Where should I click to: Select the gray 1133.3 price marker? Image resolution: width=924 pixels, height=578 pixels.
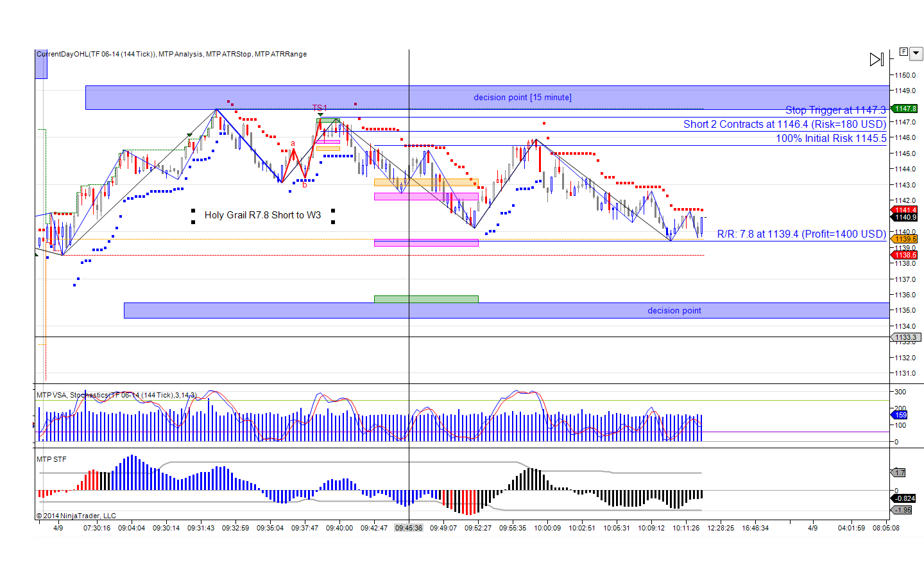[905, 337]
